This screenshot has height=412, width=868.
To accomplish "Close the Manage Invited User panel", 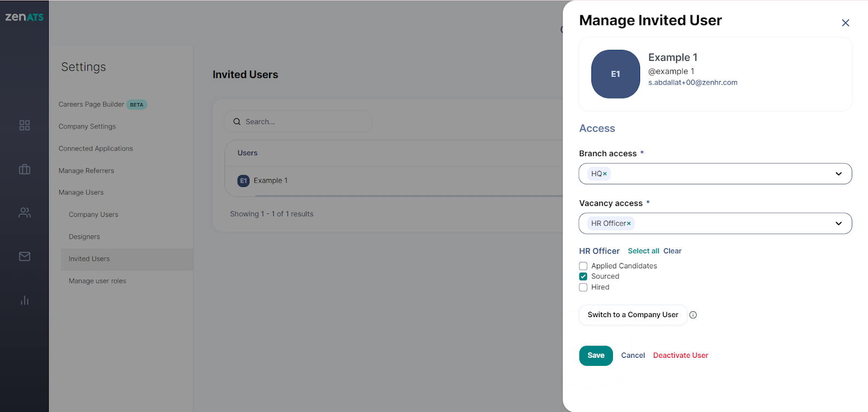I will tap(845, 23).
